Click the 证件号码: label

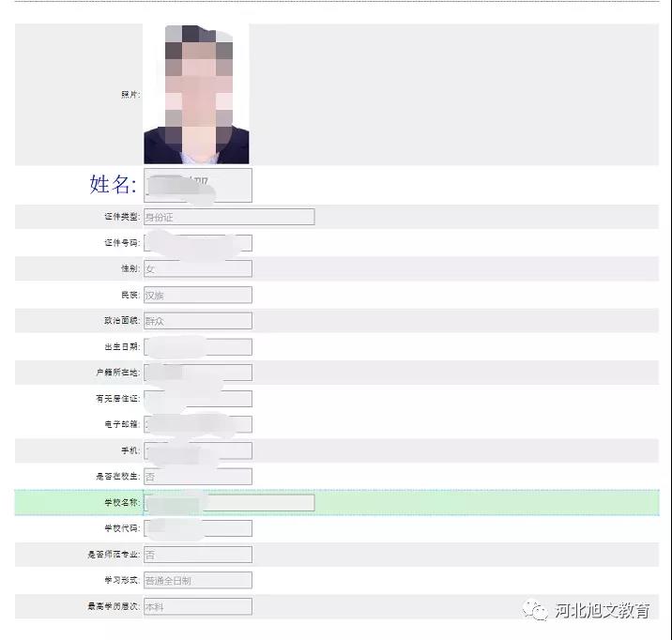(x=122, y=243)
